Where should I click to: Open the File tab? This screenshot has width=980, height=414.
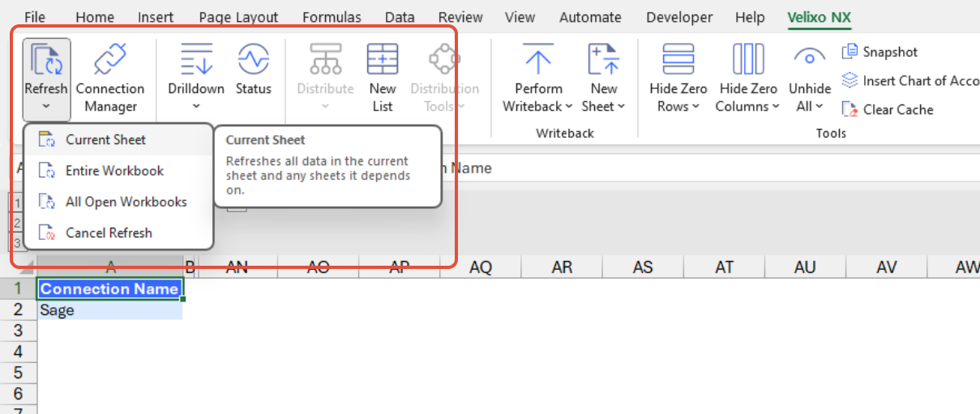[x=35, y=17]
